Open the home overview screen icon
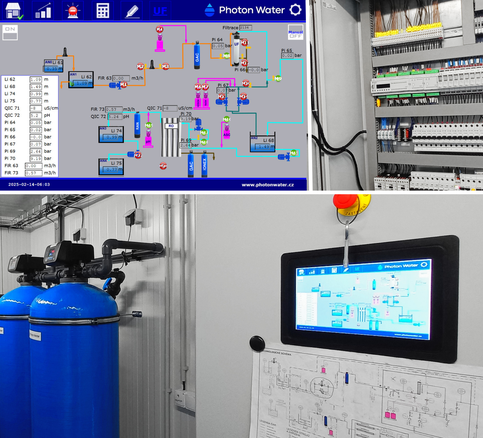Screen dimensions: 483x438 tap(13, 10)
